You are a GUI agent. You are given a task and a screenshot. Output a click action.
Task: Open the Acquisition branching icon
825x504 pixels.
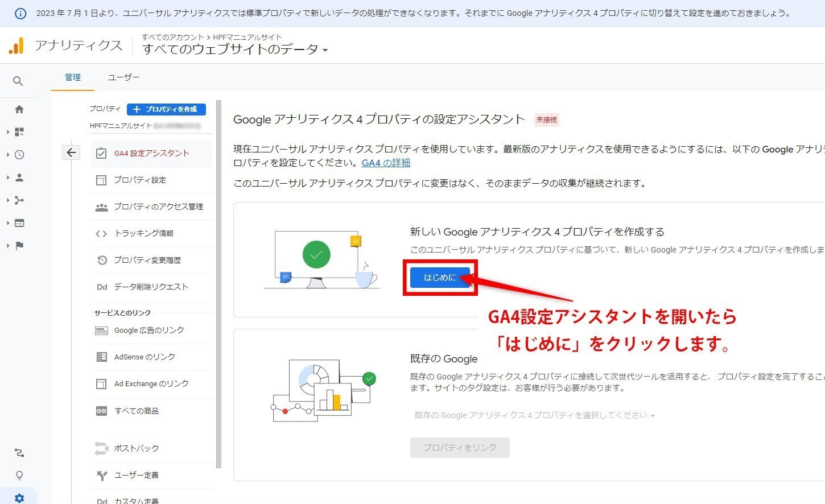19,200
